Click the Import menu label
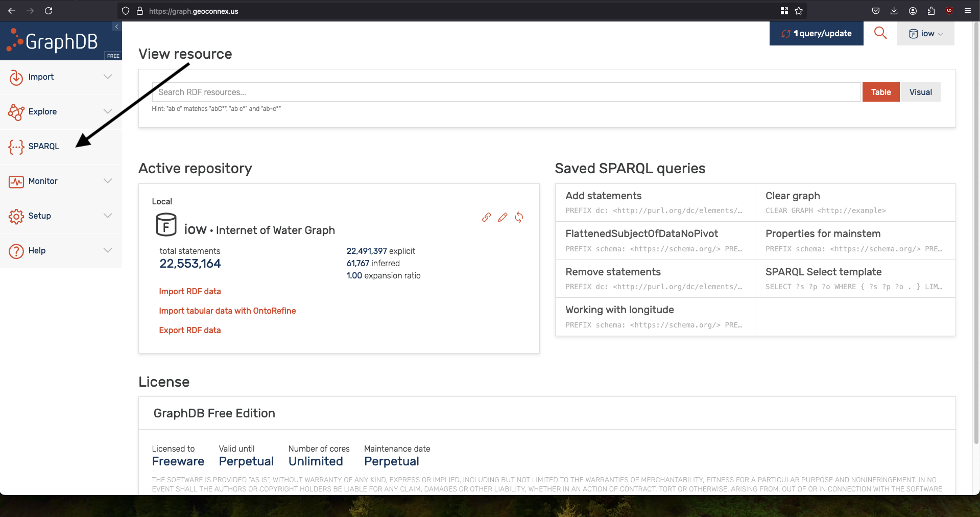This screenshot has width=980, height=517. point(41,77)
